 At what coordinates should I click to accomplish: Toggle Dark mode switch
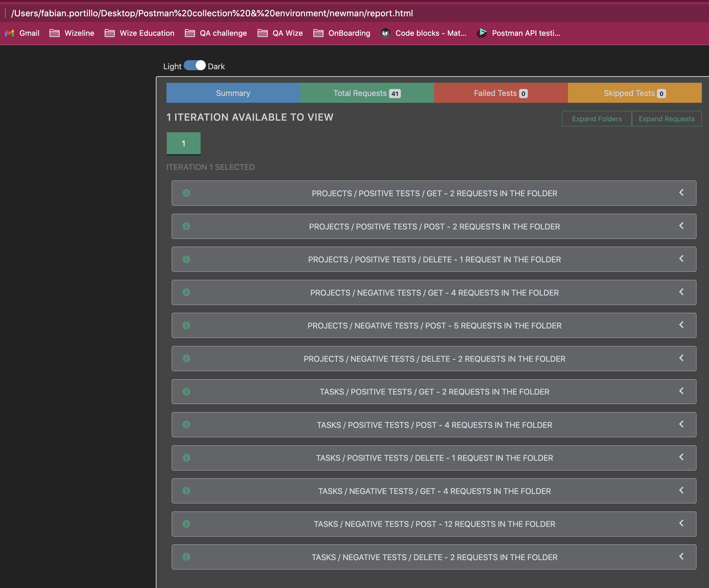[x=194, y=65]
